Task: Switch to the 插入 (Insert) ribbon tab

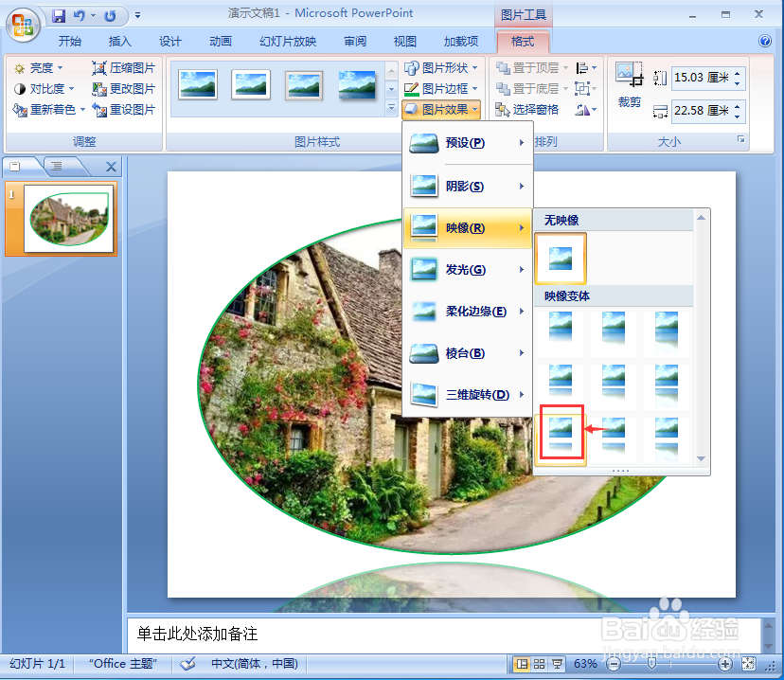Action: [x=120, y=42]
